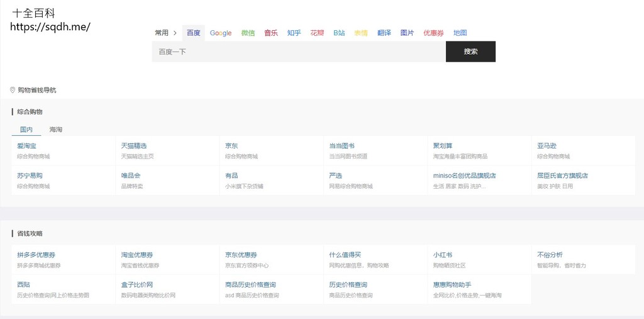This screenshot has width=644, height=319.
Task: Switch search engine to Google
Action: 221,33
